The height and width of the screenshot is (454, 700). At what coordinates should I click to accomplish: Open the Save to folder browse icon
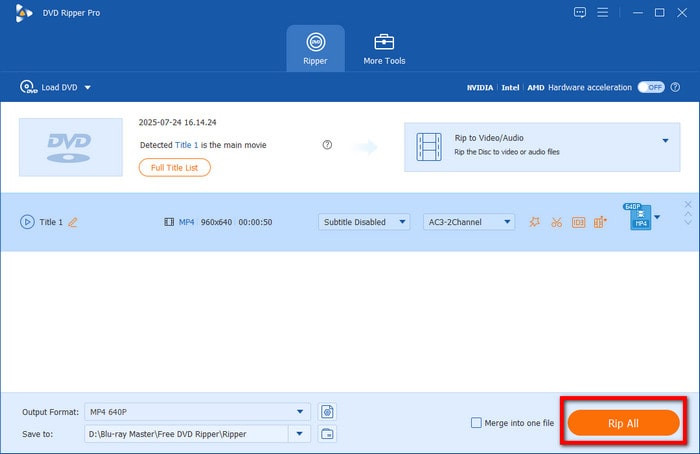[x=327, y=433]
